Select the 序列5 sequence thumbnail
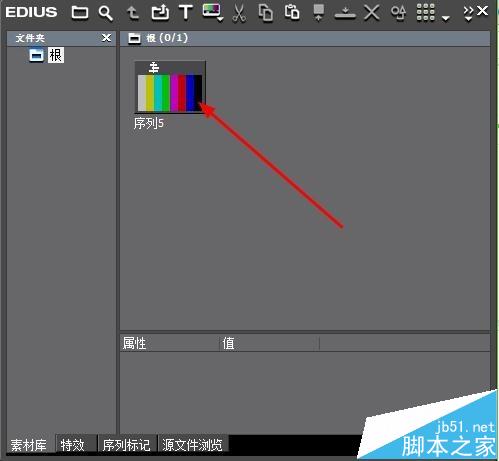Viewport: 499px width, 461px height. coord(170,87)
